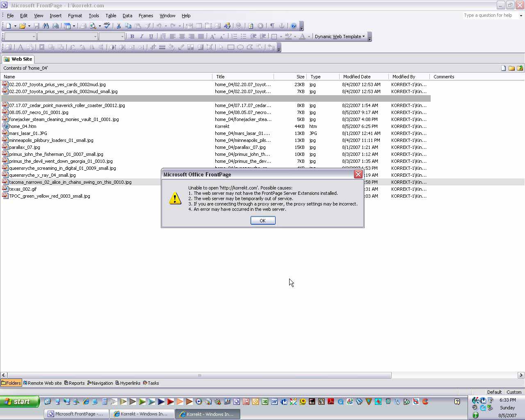The width and height of the screenshot is (525, 420).
Task: Click the Default status bar entry
Action: pyautogui.click(x=494, y=392)
